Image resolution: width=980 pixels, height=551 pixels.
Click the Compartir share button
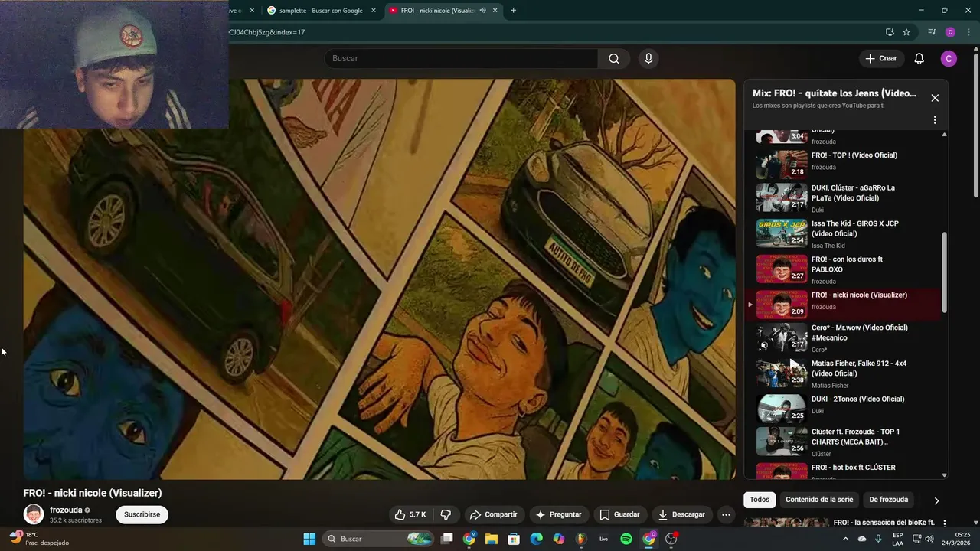click(x=494, y=514)
